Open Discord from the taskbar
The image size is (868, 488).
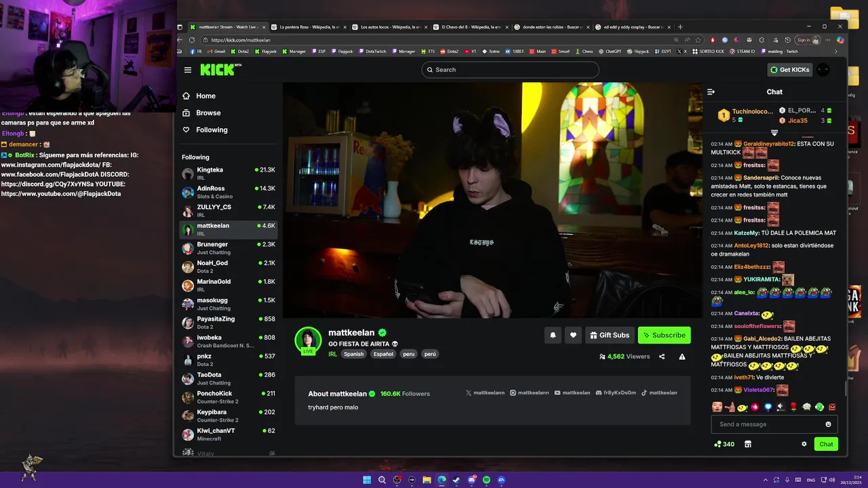pos(471,480)
